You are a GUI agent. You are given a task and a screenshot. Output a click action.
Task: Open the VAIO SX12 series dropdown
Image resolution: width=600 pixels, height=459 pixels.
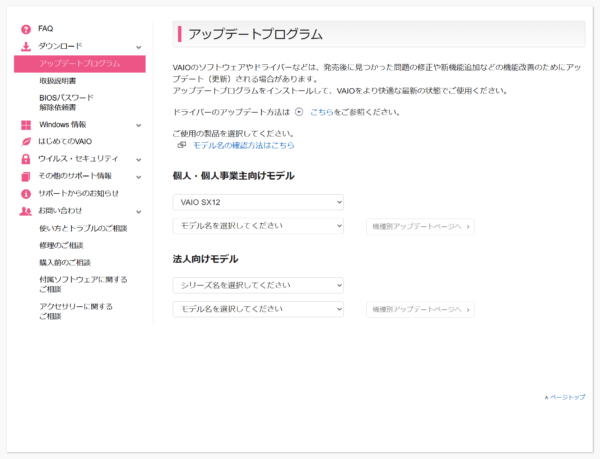(x=258, y=202)
